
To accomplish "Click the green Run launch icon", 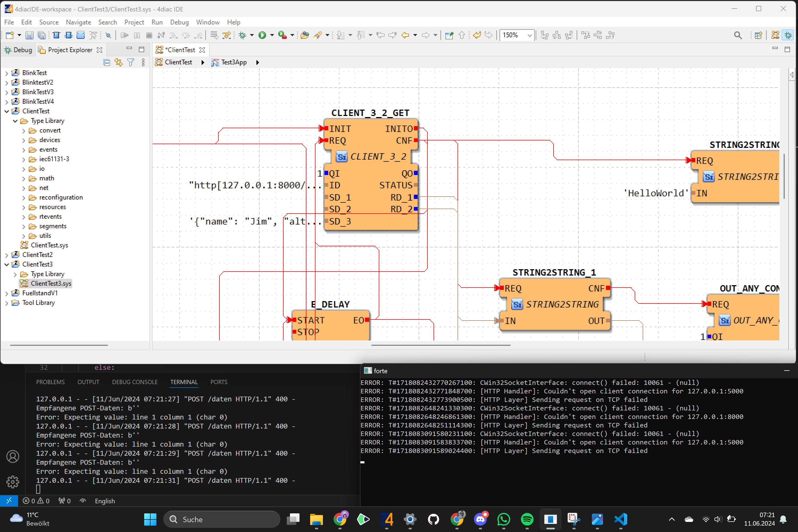I will [x=262, y=35].
